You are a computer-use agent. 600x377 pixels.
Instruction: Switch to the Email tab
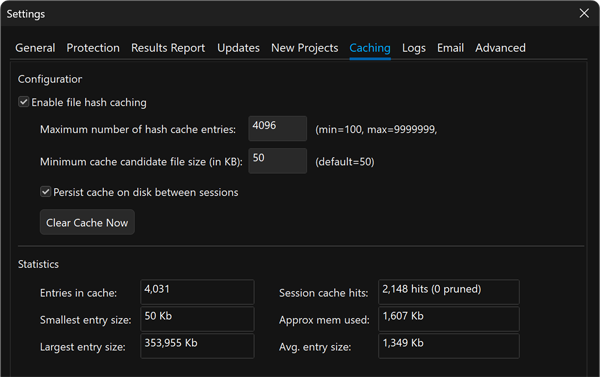(x=450, y=48)
